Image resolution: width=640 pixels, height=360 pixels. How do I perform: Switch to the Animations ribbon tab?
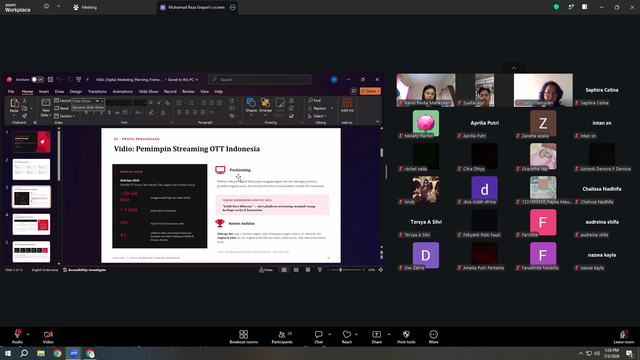(122, 91)
